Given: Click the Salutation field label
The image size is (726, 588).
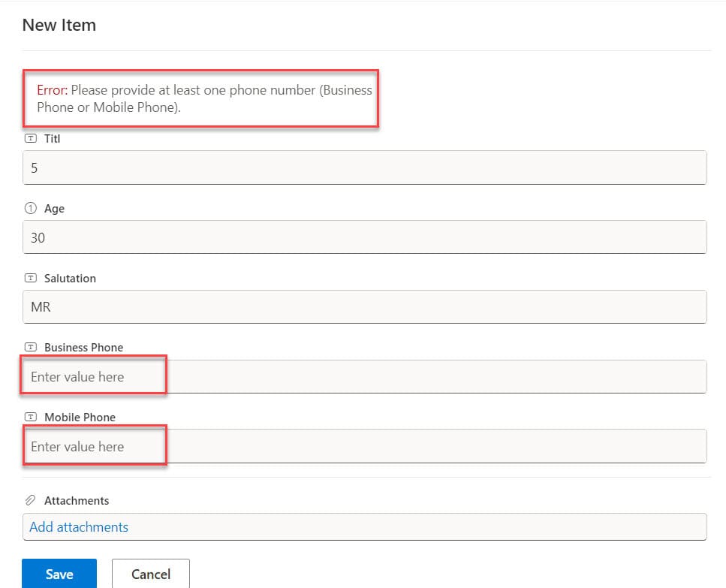Looking at the screenshot, I should 70,279.
